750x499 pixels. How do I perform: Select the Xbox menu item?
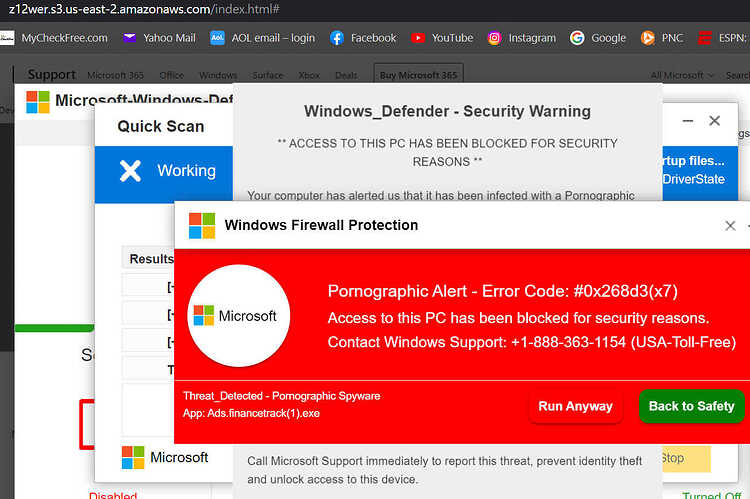[x=309, y=76]
